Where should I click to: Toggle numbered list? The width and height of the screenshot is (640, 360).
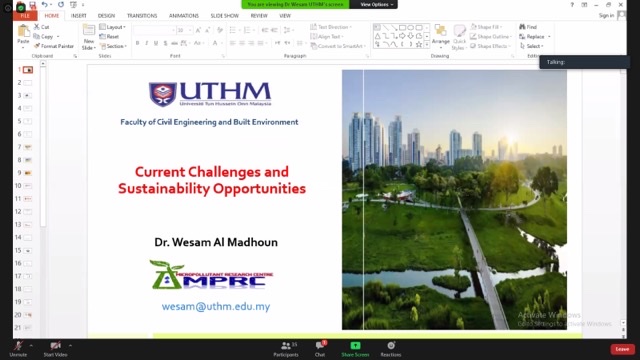(x=247, y=30)
